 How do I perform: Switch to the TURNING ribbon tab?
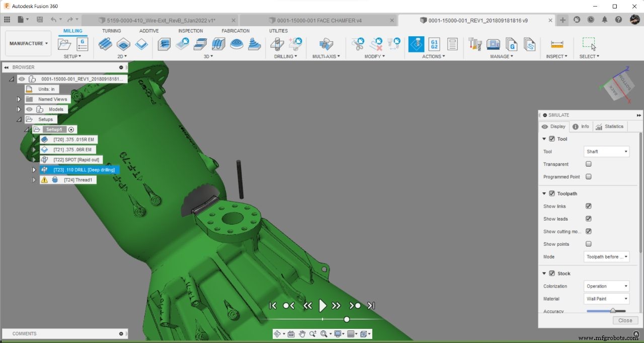coord(112,30)
